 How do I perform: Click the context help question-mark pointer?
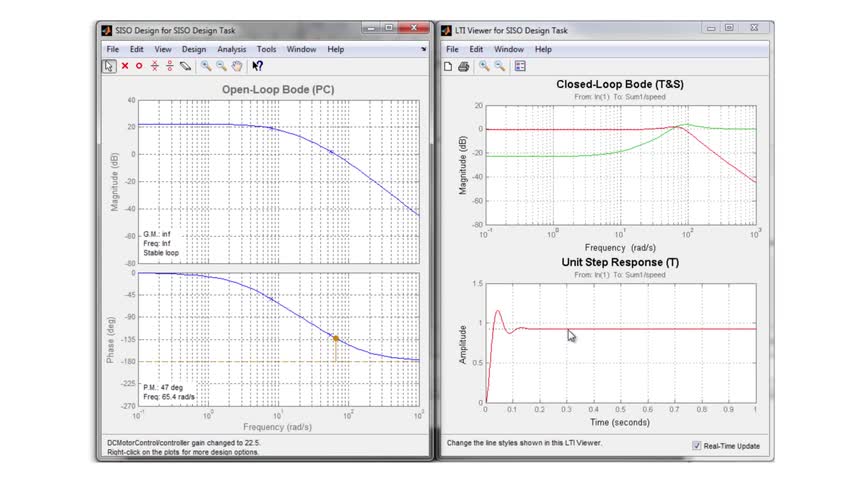257,66
